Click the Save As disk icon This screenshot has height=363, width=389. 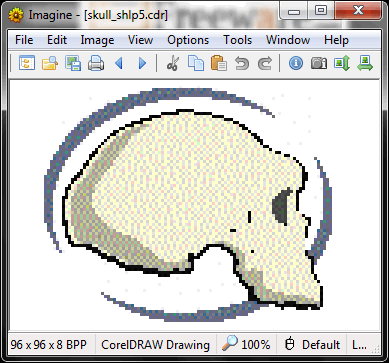73,63
